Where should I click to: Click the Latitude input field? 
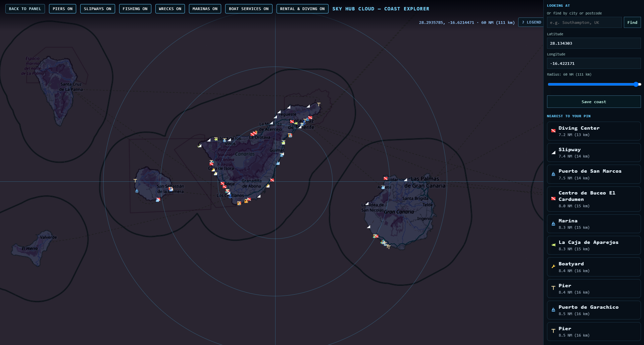pyautogui.click(x=594, y=43)
